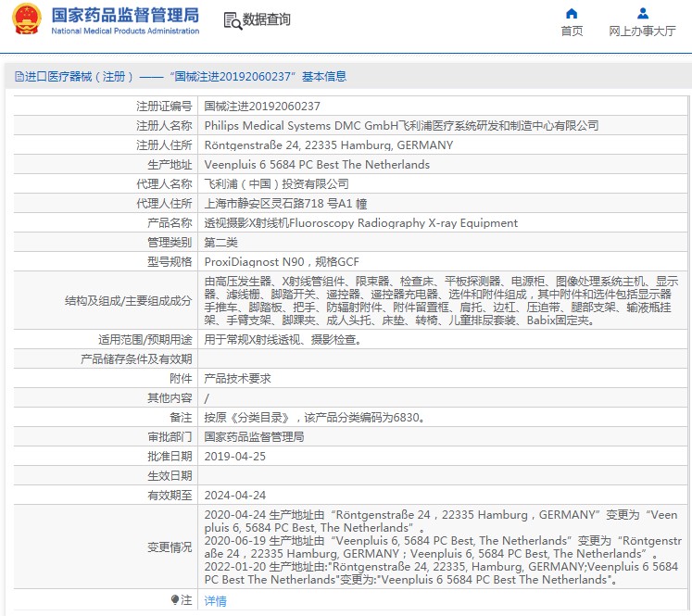Select ProxiDiagnost N90，规格GCF value
The image size is (692, 616).
[282, 261]
